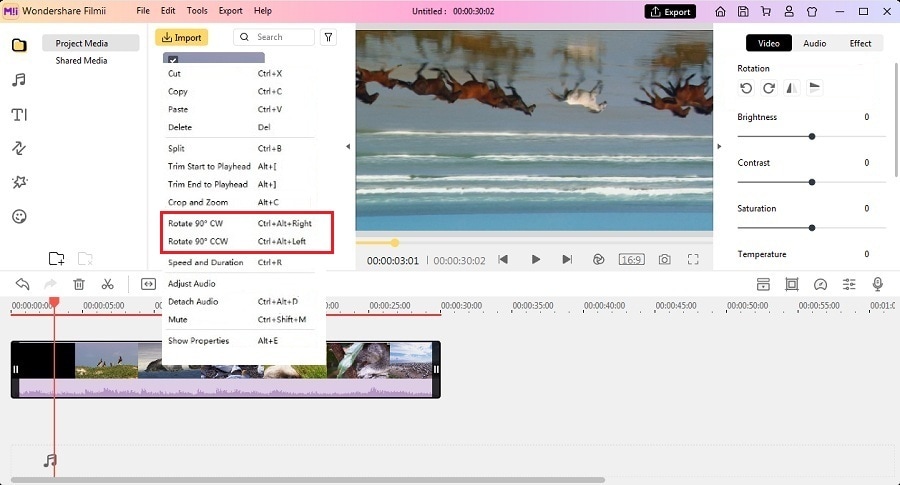Viewport: 900px width, 485px height.
Task: Select Show Properties menu entry
Action: (x=239, y=340)
